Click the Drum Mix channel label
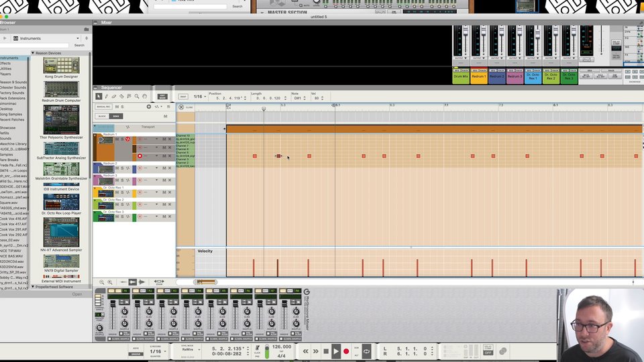Screen dimensions: 644x362 click(461, 76)
